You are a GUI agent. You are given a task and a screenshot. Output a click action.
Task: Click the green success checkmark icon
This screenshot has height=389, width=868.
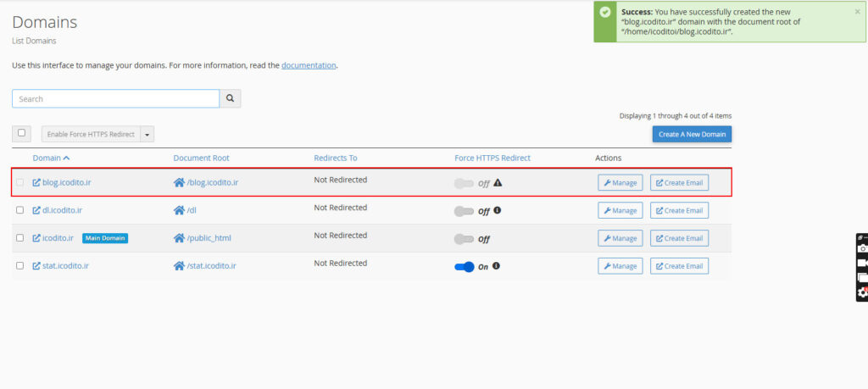point(606,12)
